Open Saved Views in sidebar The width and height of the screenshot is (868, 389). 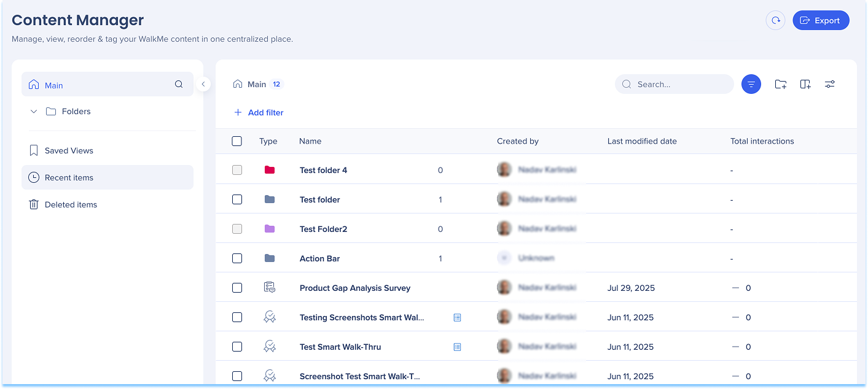69,151
